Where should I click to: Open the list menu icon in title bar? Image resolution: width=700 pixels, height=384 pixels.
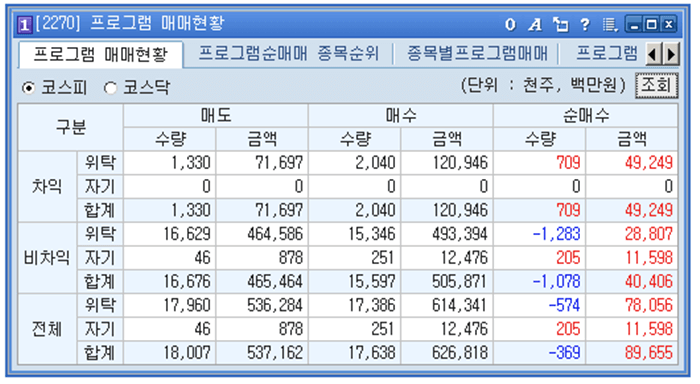coord(610,25)
